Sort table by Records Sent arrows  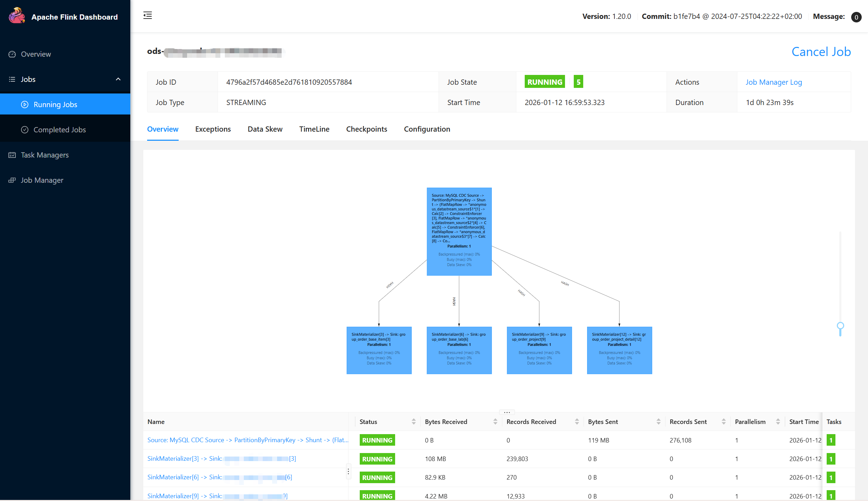point(724,422)
